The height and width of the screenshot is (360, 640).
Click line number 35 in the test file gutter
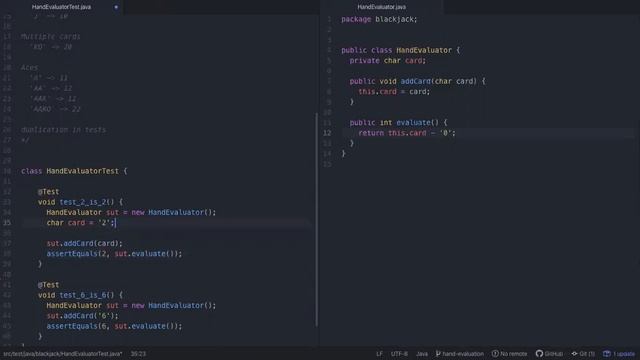click(x=7, y=223)
